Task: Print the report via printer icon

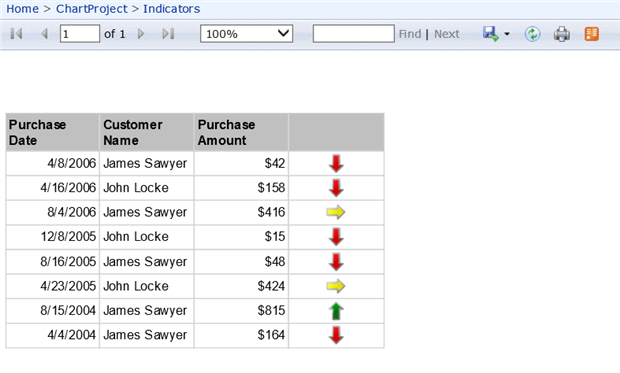Action: coord(561,34)
